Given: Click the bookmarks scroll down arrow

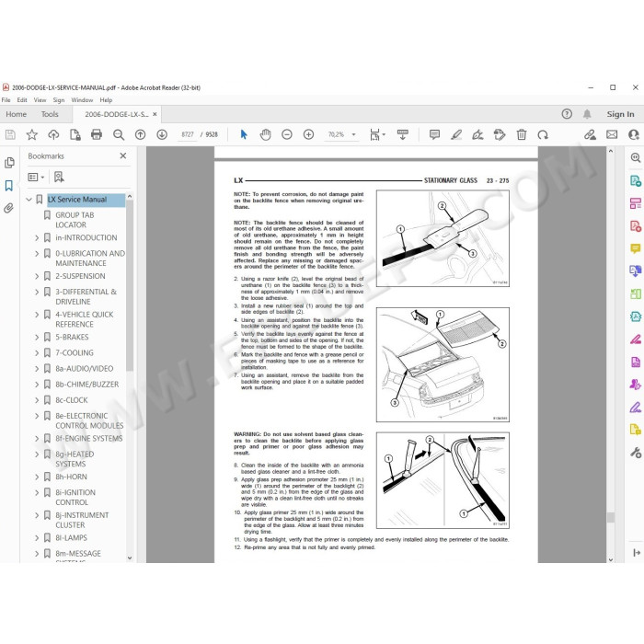Looking at the screenshot, I should click(130, 558).
